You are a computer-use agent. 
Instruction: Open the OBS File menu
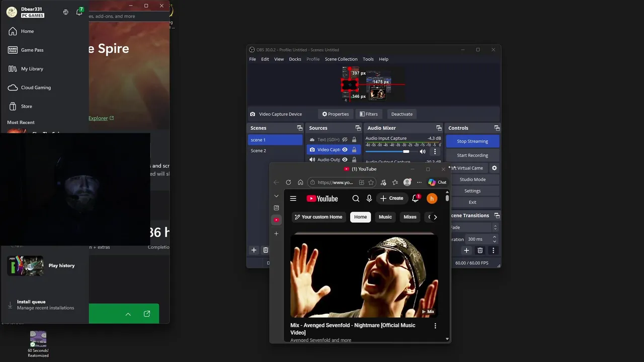(x=253, y=59)
